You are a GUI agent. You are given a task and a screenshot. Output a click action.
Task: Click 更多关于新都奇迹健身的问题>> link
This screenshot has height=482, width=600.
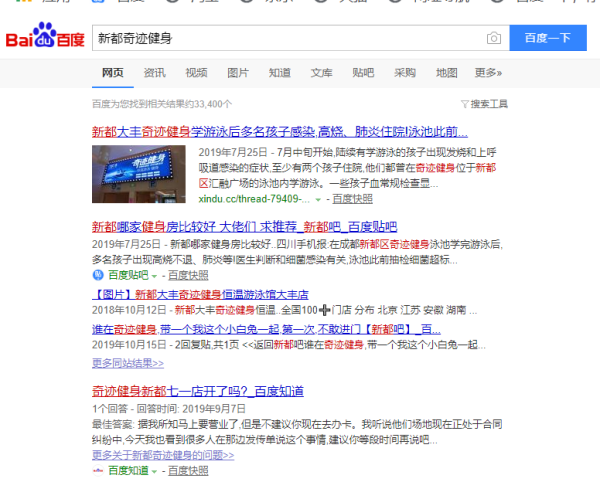(x=163, y=455)
